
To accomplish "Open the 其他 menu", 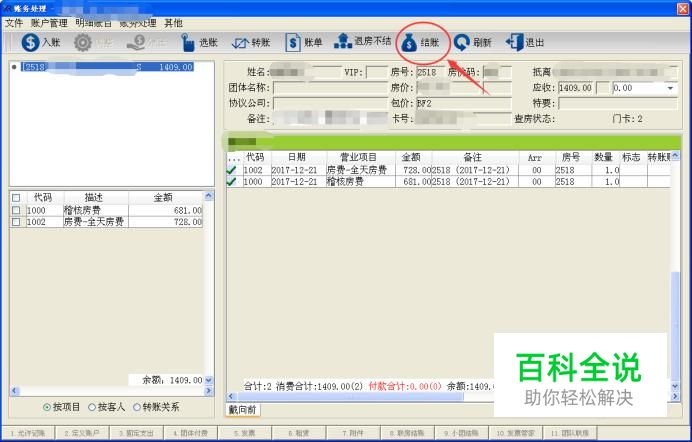I will click(x=173, y=23).
